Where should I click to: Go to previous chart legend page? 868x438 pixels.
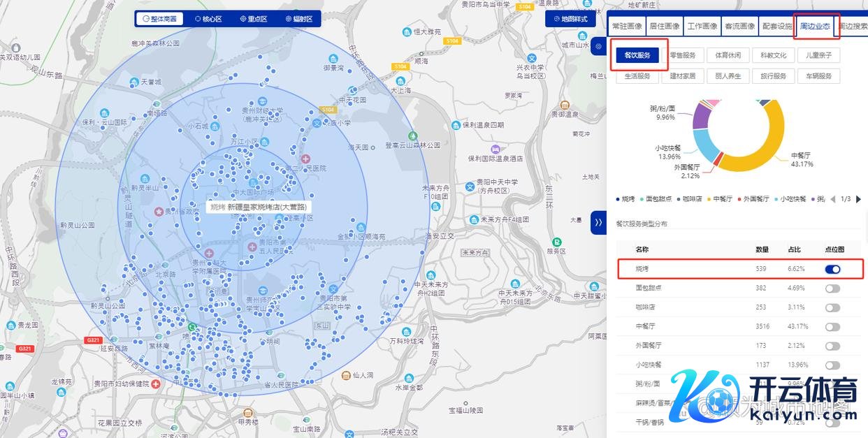coord(832,199)
